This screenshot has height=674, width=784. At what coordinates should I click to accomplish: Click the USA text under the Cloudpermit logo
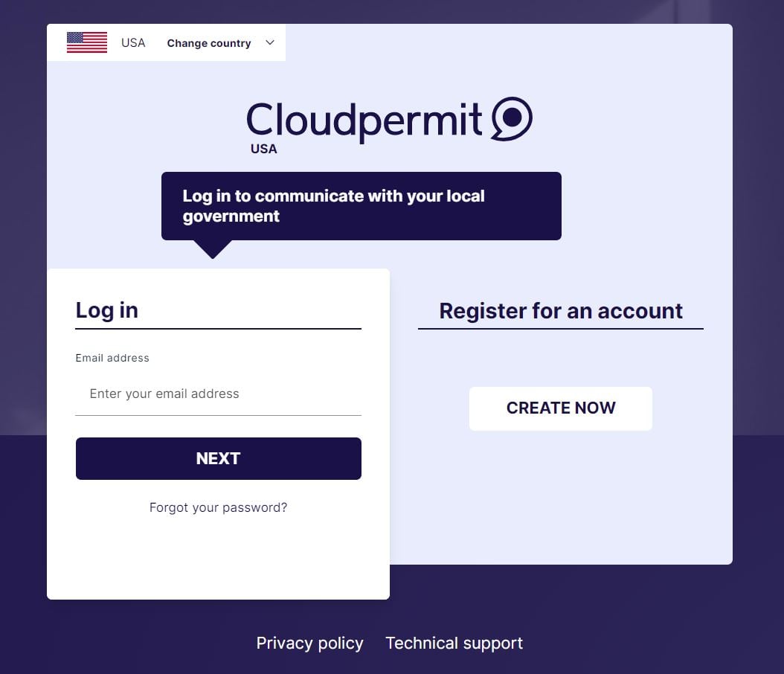pos(263,149)
